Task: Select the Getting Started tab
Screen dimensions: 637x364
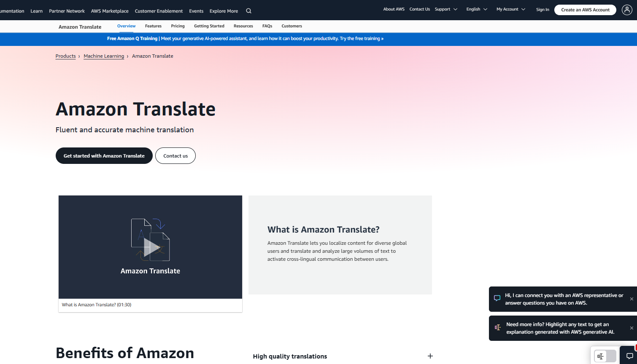Action: [209, 26]
